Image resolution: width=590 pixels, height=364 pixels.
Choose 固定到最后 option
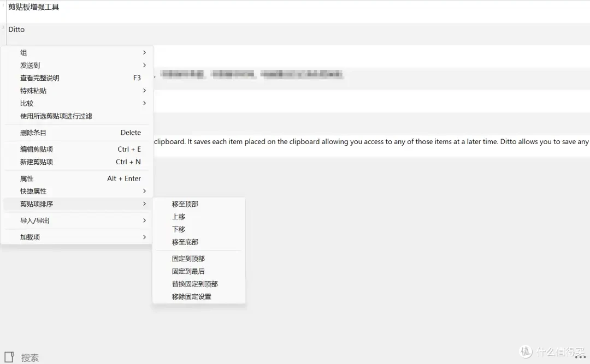[x=199, y=271]
